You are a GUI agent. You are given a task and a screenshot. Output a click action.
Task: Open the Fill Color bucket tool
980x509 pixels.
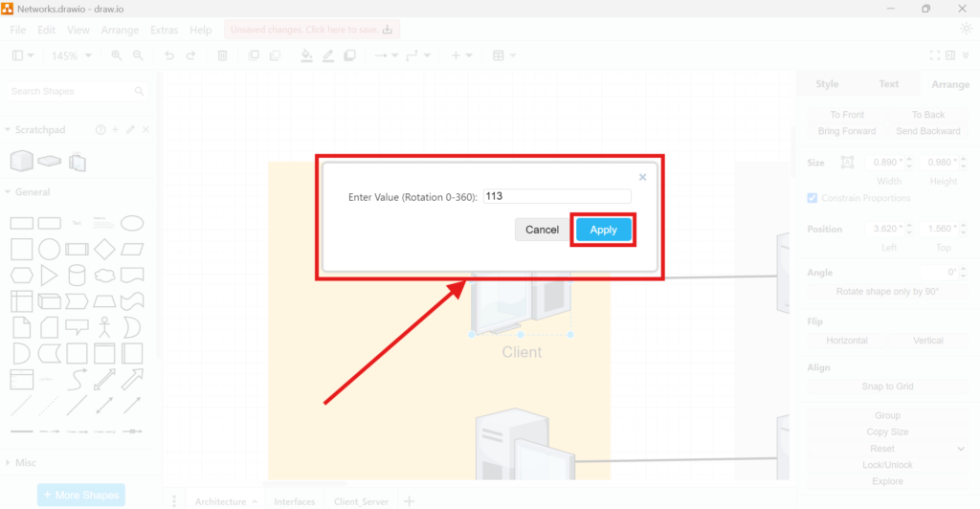click(x=306, y=55)
